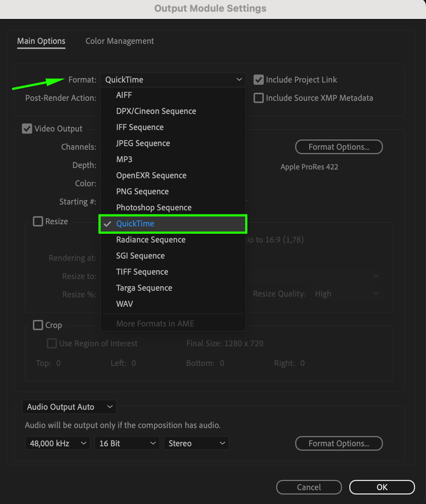The width and height of the screenshot is (426, 504).
Task: Uncheck Include Project Link checkbox
Action: [x=259, y=80]
